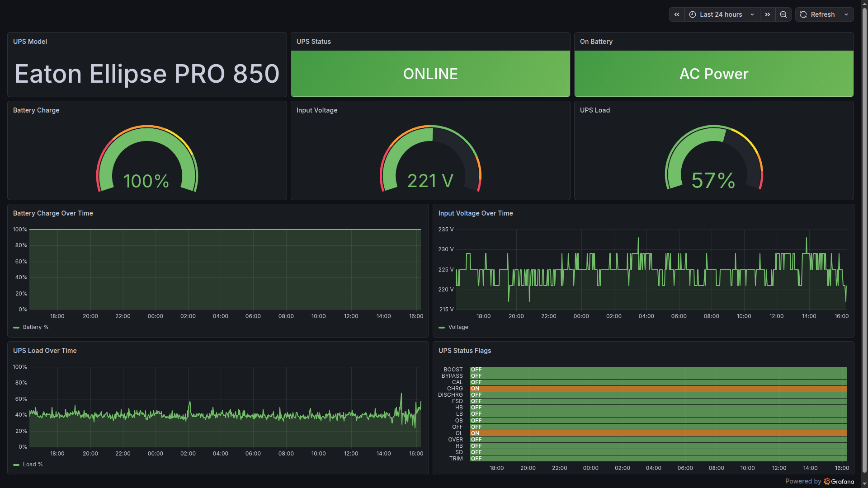Toggle the Voltage legend series
This screenshot has height=488, width=868.
point(458,327)
